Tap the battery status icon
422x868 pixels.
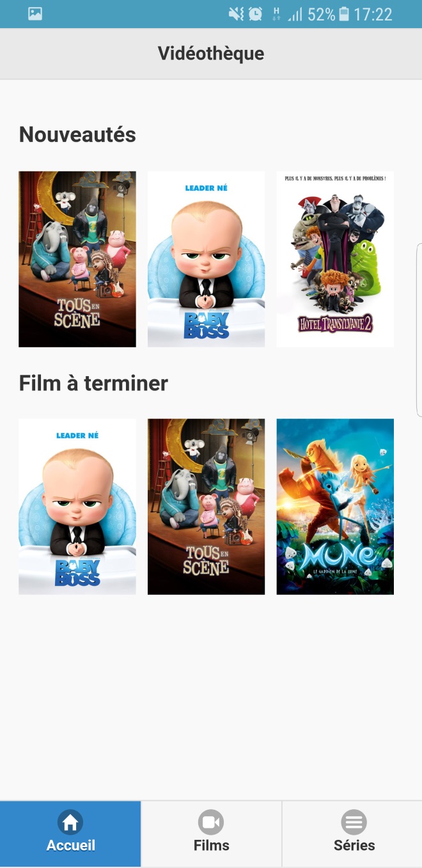point(345,13)
